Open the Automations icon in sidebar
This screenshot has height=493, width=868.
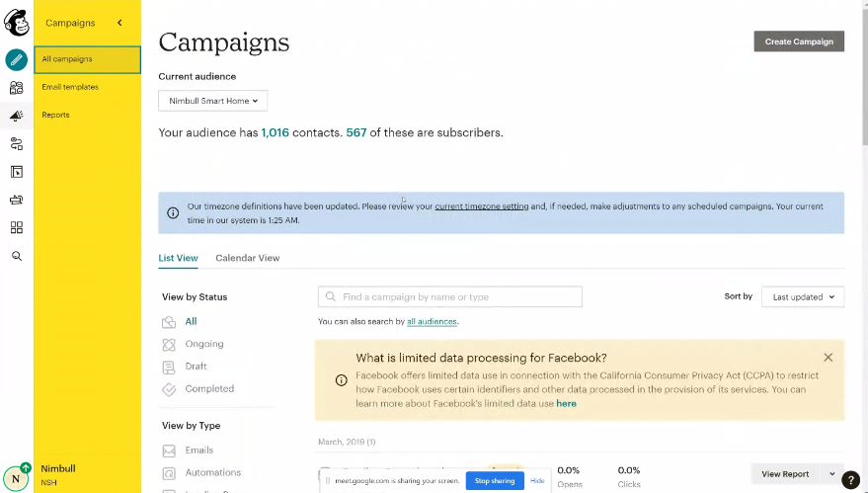click(x=17, y=144)
